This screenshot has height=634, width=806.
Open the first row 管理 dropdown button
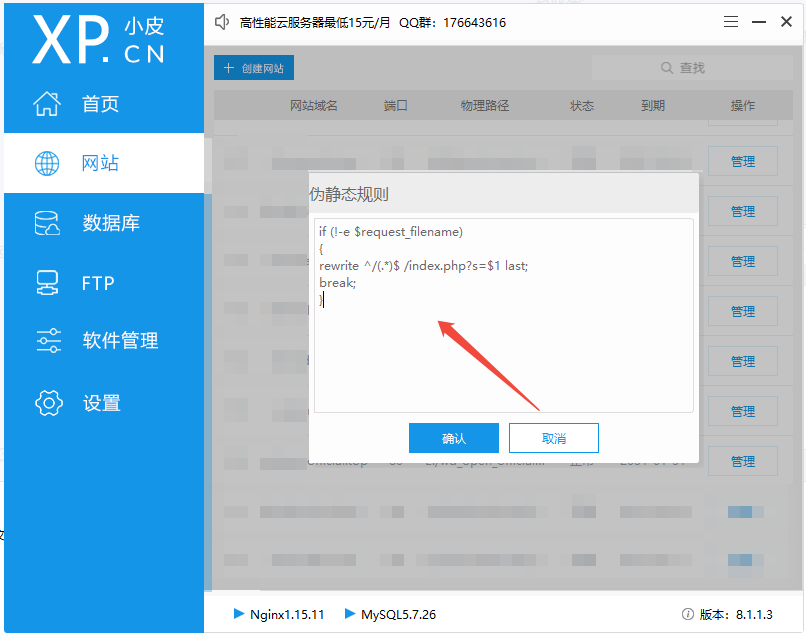tap(743, 161)
